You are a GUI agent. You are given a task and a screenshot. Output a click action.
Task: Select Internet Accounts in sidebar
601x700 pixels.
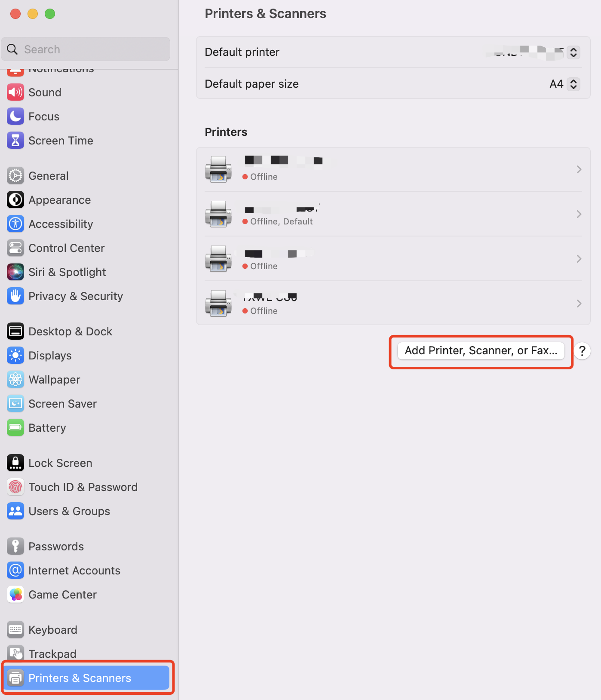tap(86, 571)
